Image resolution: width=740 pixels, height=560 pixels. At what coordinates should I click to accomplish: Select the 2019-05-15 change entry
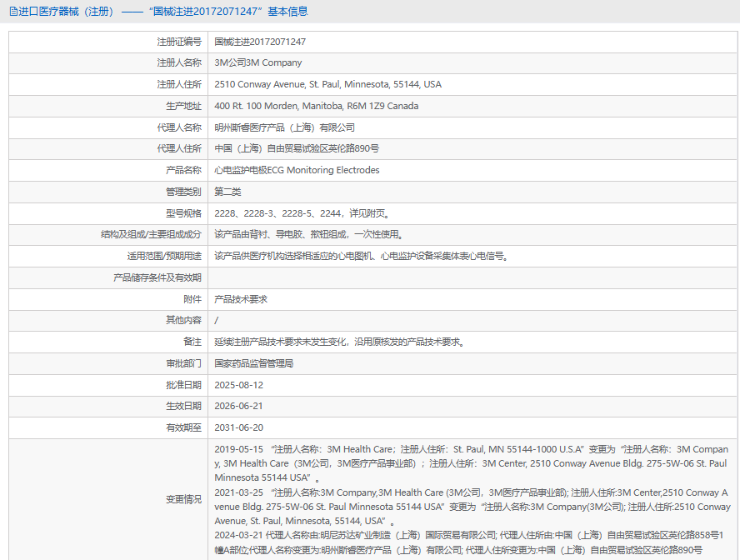(472, 464)
